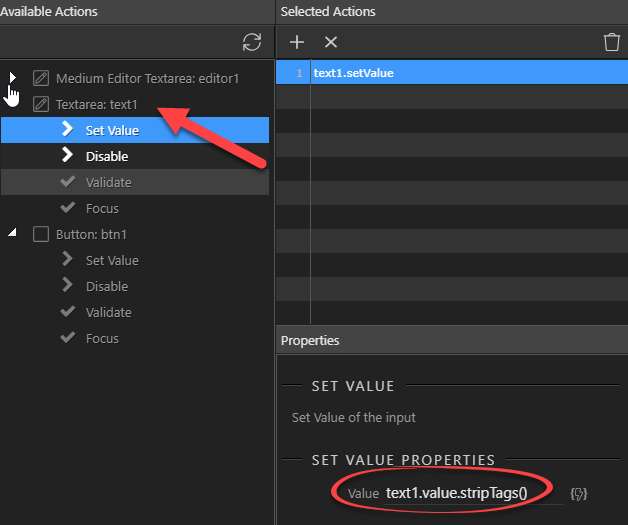Open data binding picker next to Value
Screen dimensions: 628x525
pos(578,494)
